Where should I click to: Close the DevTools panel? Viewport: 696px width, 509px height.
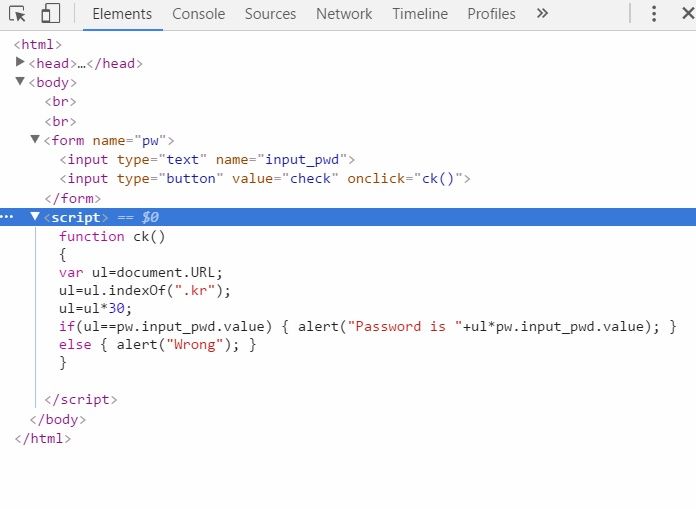pos(688,13)
